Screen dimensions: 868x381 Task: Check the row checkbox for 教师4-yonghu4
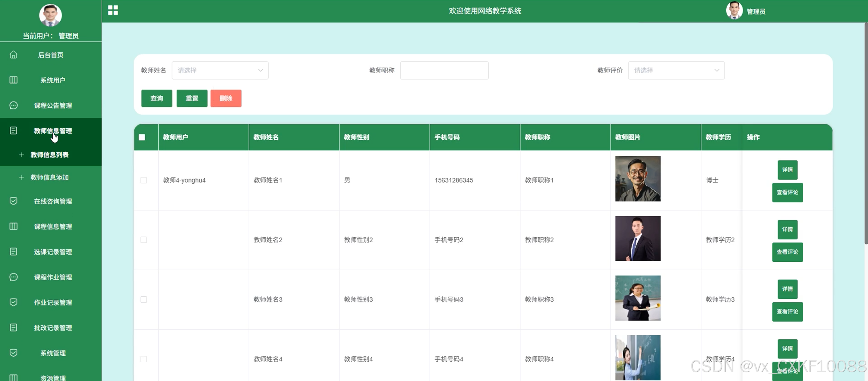pyautogui.click(x=144, y=180)
